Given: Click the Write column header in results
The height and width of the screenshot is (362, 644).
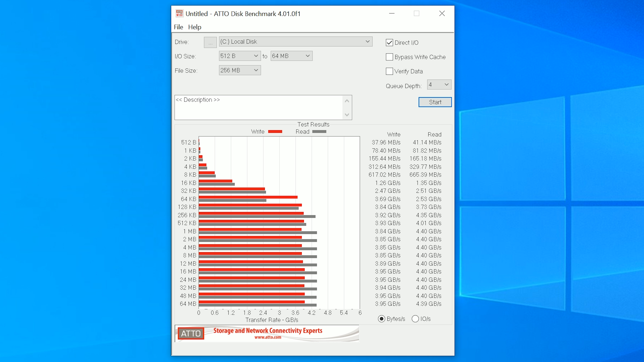Looking at the screenshot, I should tap(394, 134).
